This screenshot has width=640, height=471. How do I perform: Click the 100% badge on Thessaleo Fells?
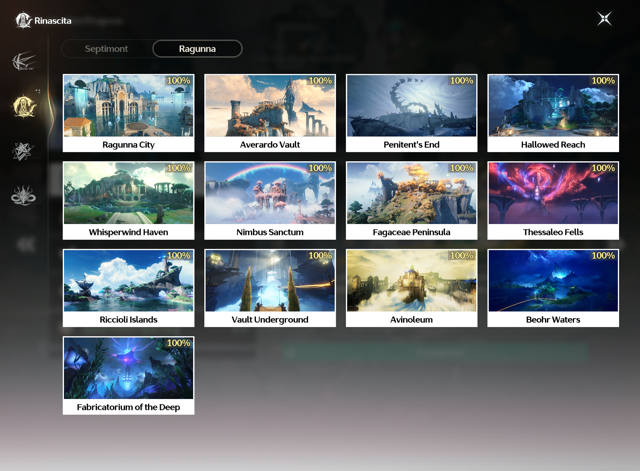tap(603, 168)
